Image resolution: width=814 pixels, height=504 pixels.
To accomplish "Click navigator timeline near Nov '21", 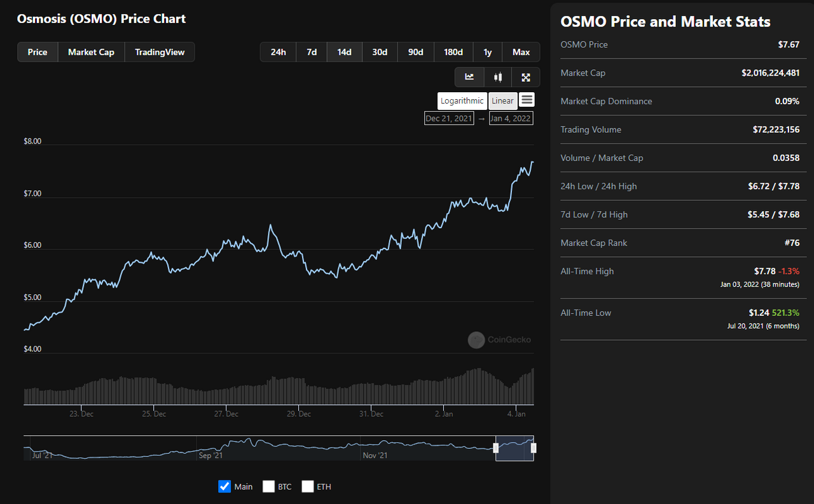I will (375, 455).
